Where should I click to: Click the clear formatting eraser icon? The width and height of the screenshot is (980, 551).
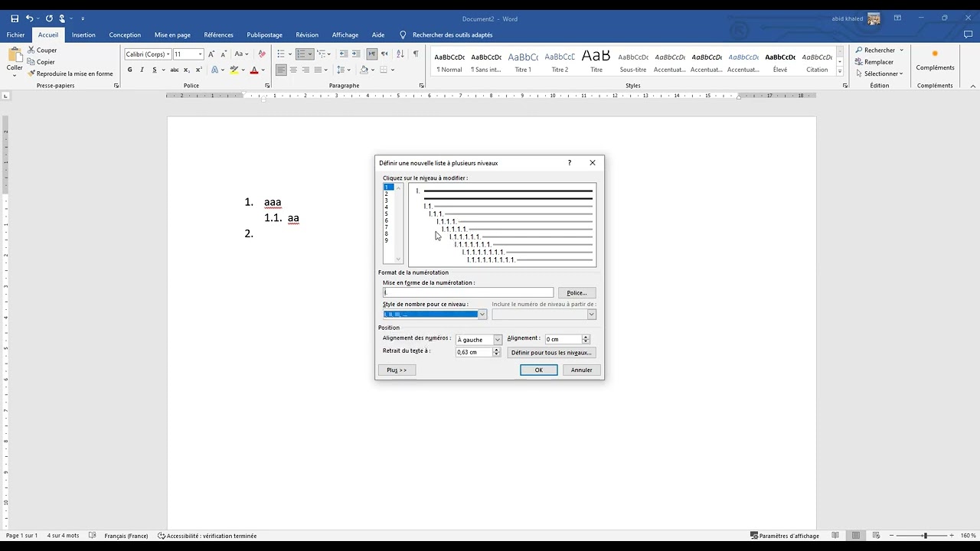(x=262, y=54)
